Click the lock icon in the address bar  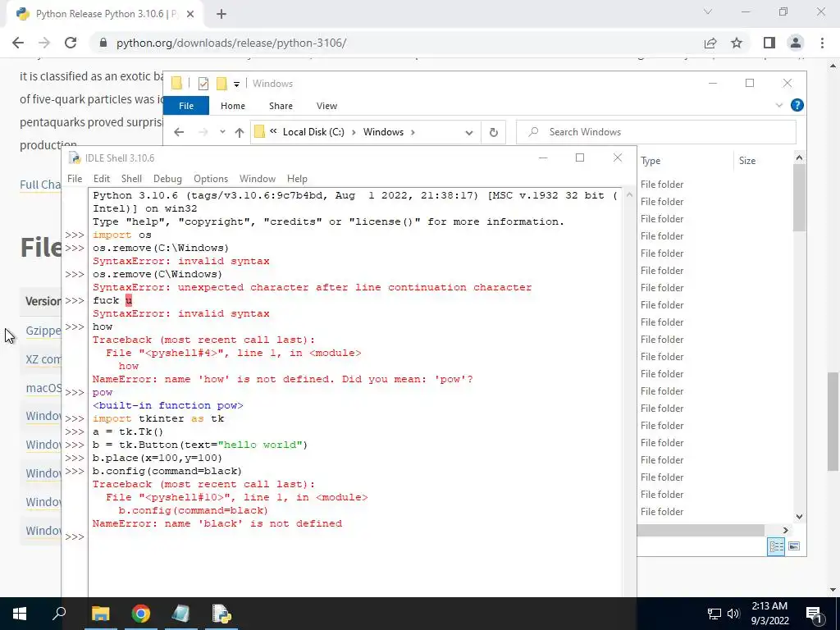click(x=103, y=43)
